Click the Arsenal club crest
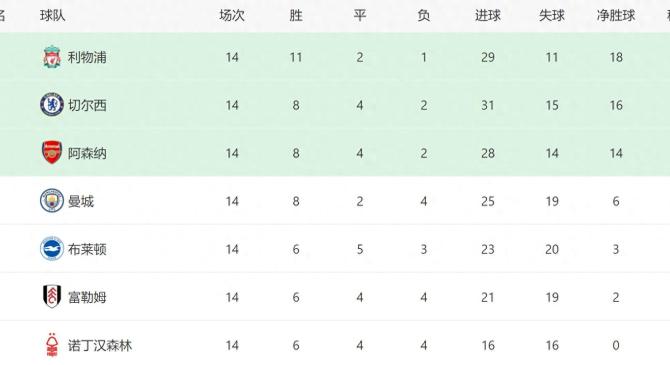Image resolution: width=670 pixels, height=365 pixels. 52,153
